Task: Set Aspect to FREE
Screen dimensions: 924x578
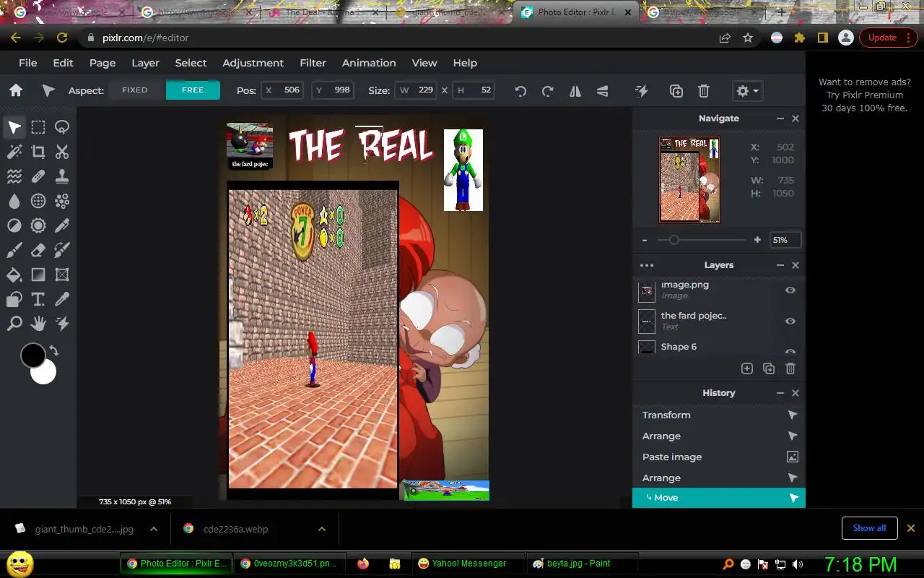Action: (x=193, y=90)
